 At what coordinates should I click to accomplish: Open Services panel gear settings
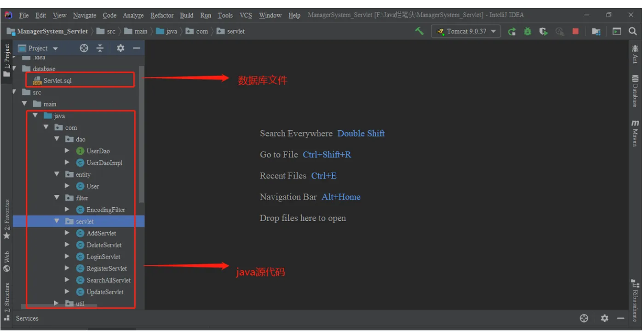(x=605, y=318)
